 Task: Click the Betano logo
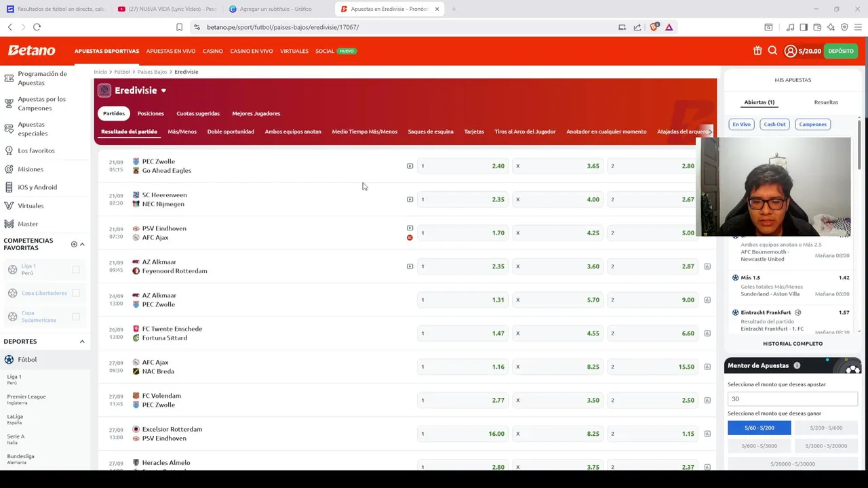[31, 51]
